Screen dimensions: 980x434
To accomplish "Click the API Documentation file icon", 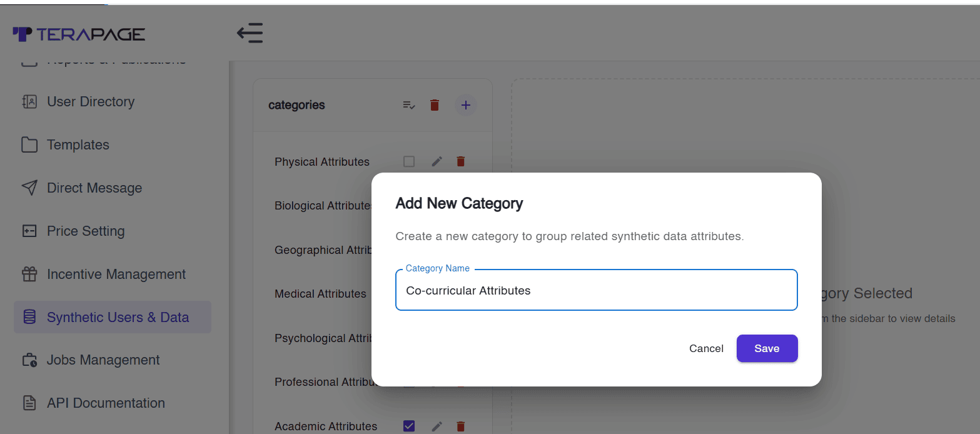I will coord(29,403).
